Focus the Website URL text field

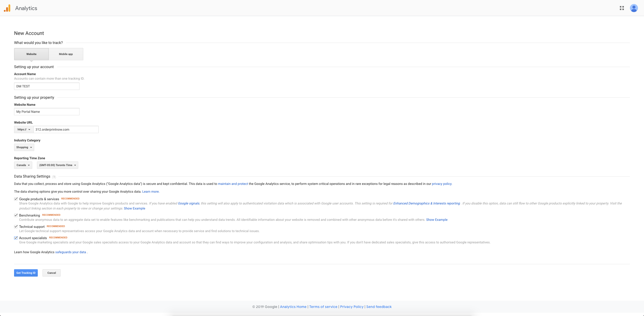pyautogui.click(x=66, y=130)
